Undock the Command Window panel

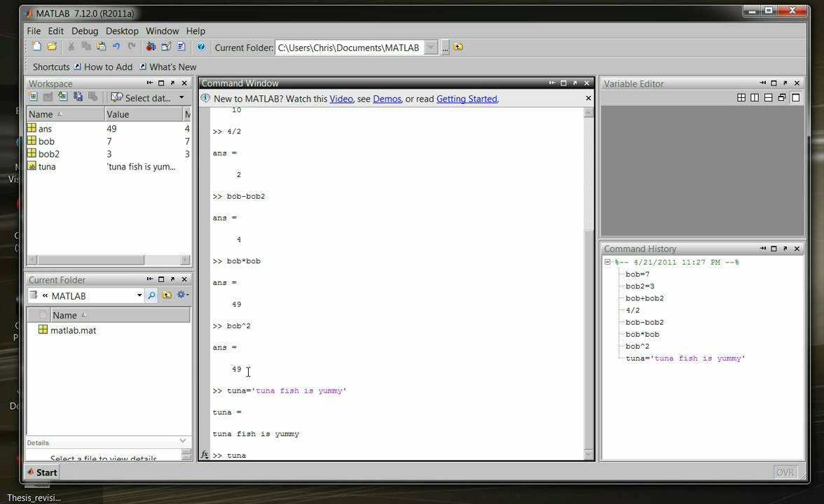(x=575, y=83)
